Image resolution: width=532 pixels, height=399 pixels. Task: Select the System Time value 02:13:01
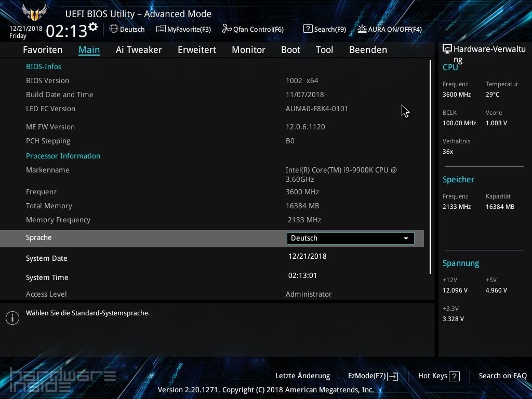(x=303, y=275)
